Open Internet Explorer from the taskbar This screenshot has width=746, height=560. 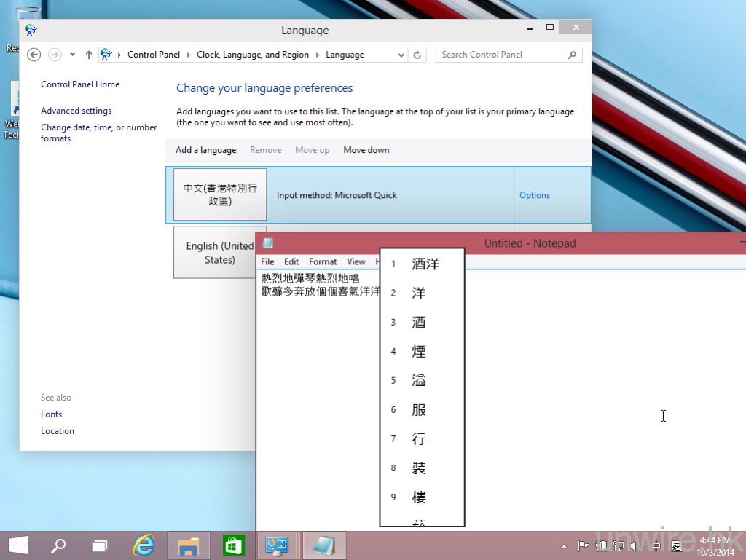click(x=145, y=545)
